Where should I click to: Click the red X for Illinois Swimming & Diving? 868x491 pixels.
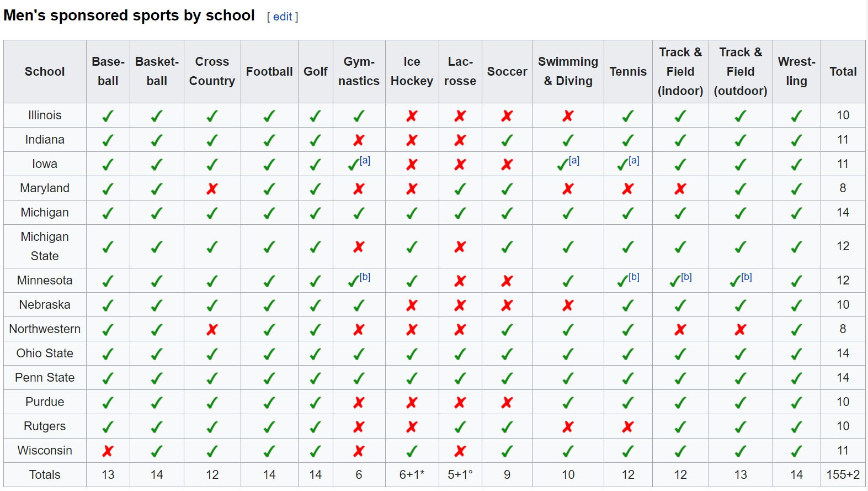pos(568,116)
